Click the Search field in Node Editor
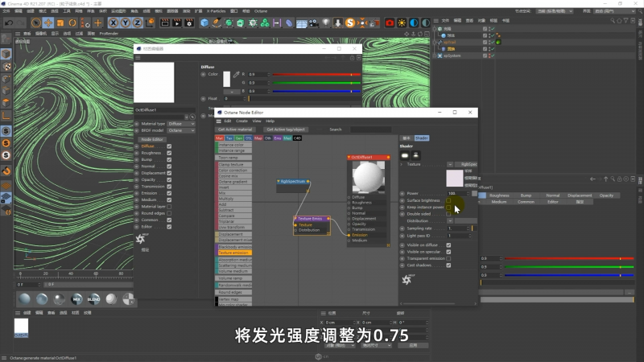Screen dimensions: 644x362 point(370,130)
